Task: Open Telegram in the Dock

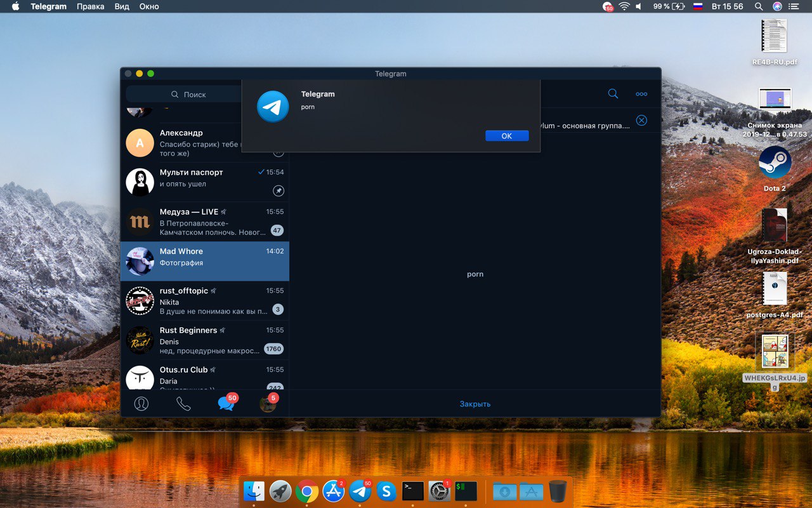Action: tap(360, 491)
